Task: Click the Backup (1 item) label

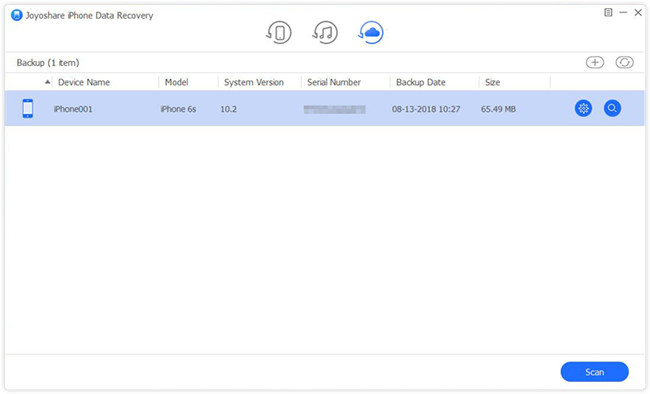Action: [x=48, y=63]
